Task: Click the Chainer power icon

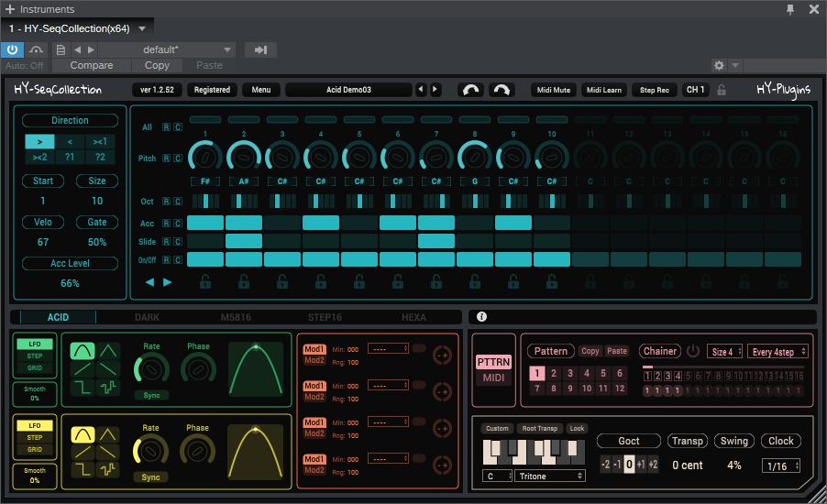Action: 693,351
